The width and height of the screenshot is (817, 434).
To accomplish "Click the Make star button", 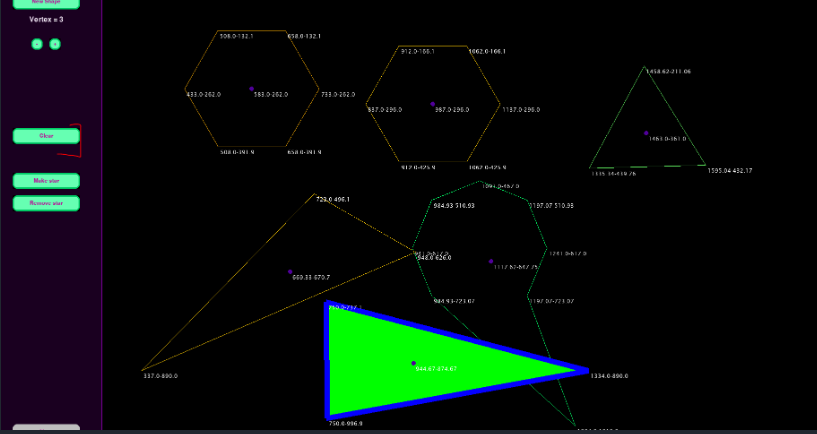I will 46,181.
